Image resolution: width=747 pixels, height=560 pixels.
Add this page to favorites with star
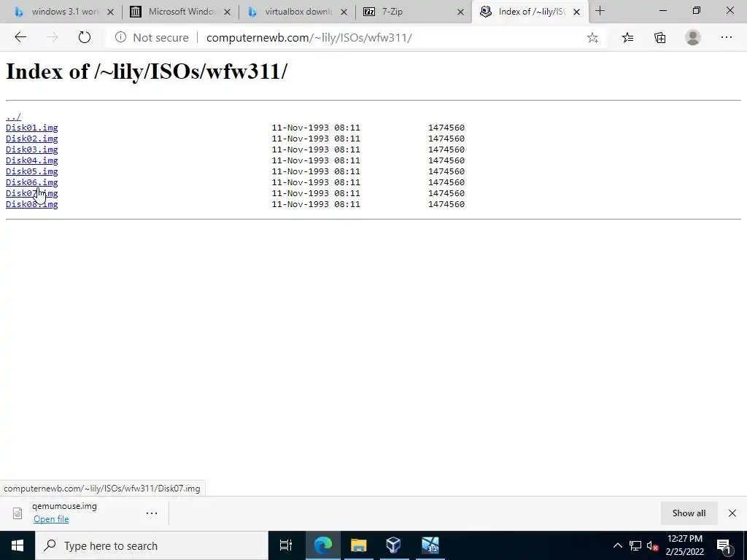[592, 38]
